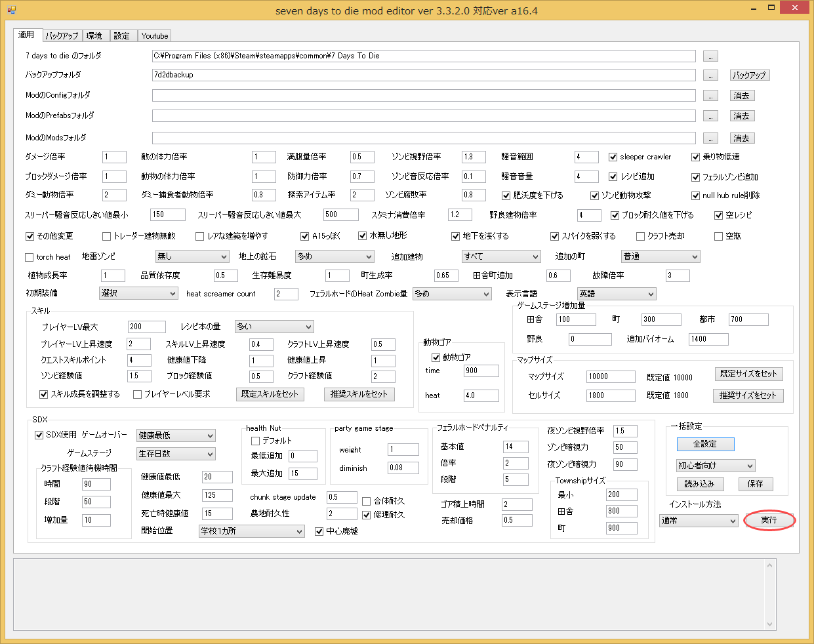
Task: Browse for the 7 days to die folder
Action: pos(710,56)
